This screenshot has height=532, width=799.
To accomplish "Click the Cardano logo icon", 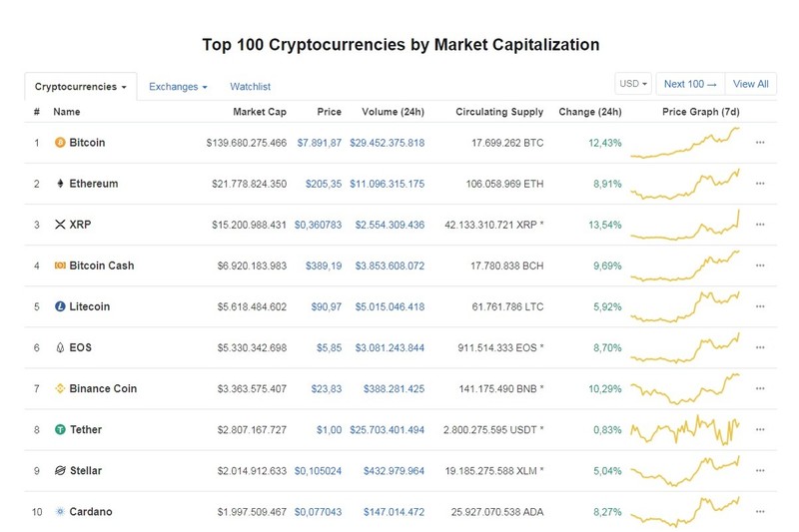I will [x=60, y=512].
